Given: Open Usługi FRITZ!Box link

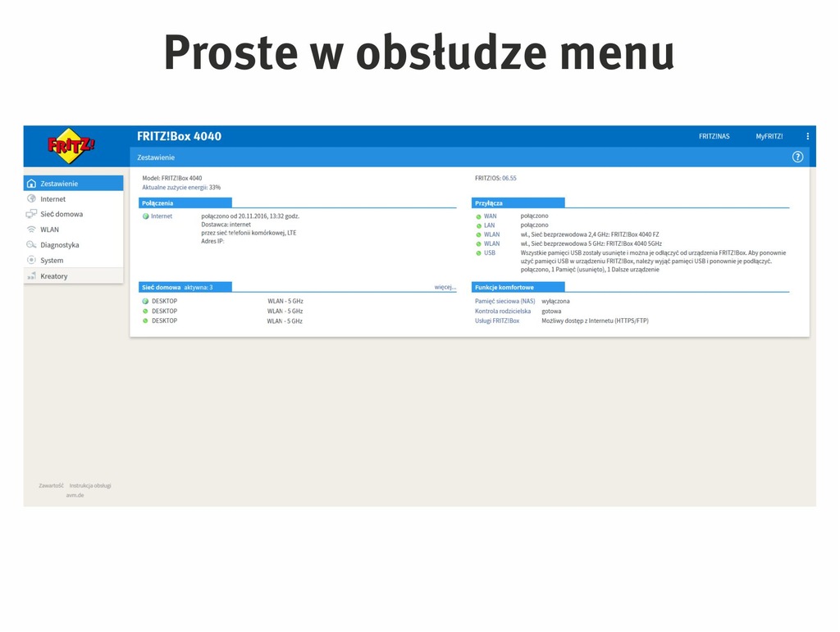Looking at the screenshot, I should [x=496, y=321].
